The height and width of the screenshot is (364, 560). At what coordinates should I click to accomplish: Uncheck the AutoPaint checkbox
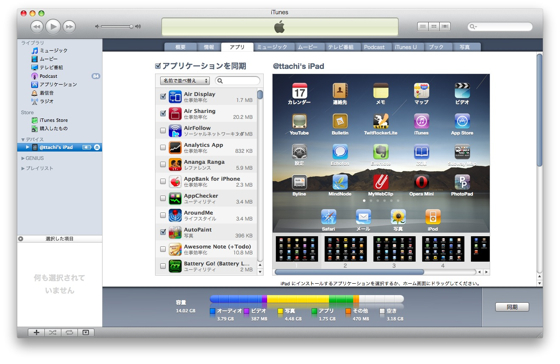point(163,232)
